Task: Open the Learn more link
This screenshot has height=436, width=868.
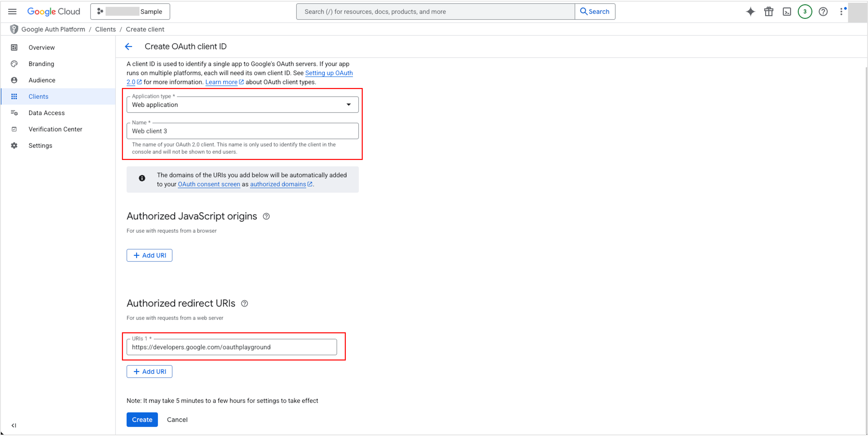Action: click(221, 82)
